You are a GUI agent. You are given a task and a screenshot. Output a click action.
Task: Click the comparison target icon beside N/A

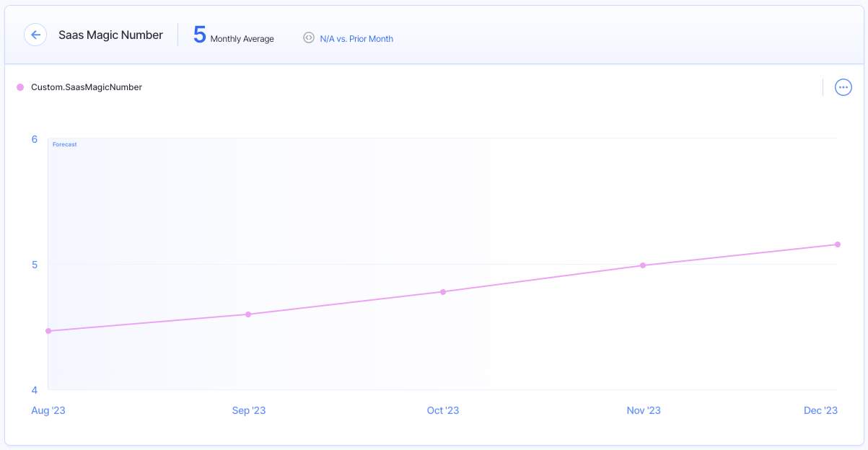coord(309,38)
